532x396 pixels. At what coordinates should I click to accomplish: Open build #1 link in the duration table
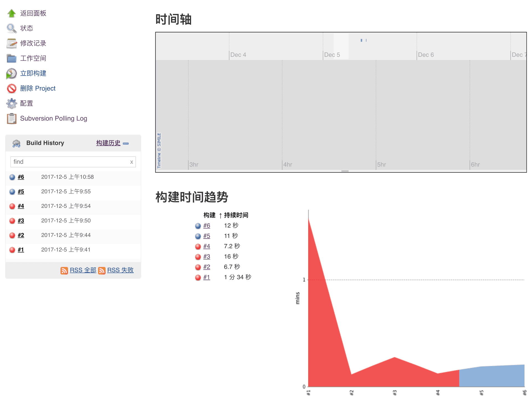[206, 277]
